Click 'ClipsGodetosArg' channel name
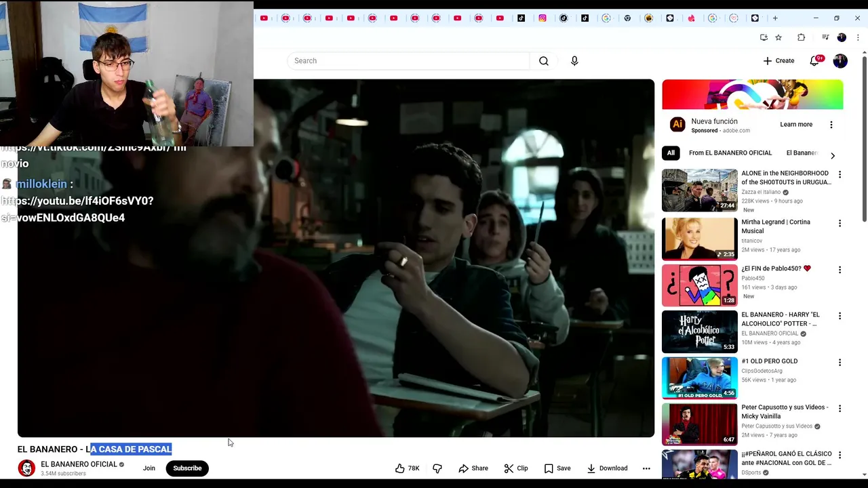The height and width of the screenshot is (488, 868). coord(762,371)
